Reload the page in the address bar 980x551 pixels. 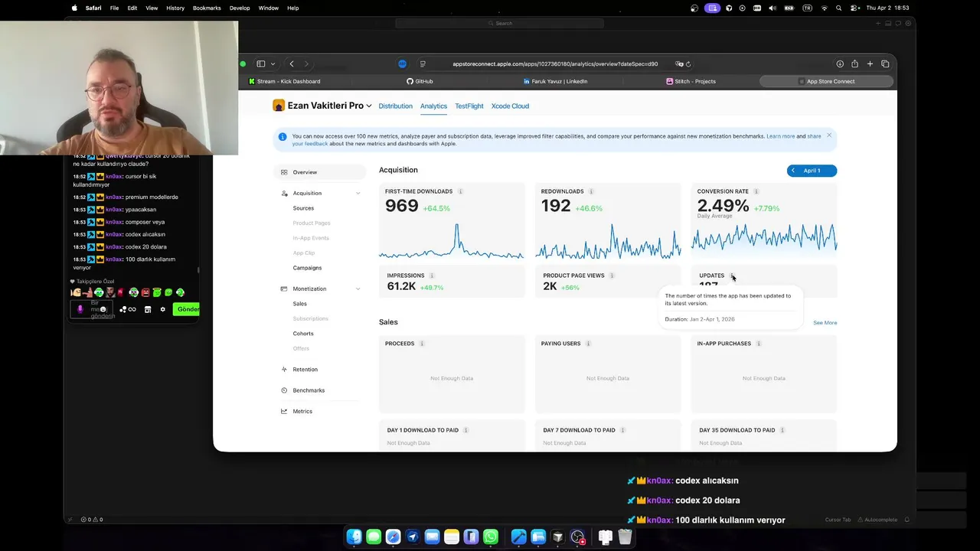(688, 64)
